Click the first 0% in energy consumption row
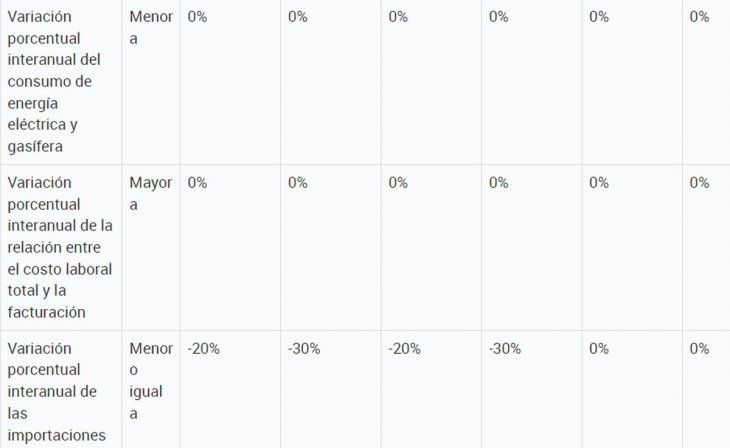The width and height of the screenshot is (730, 448). click(x=197, y=17)
